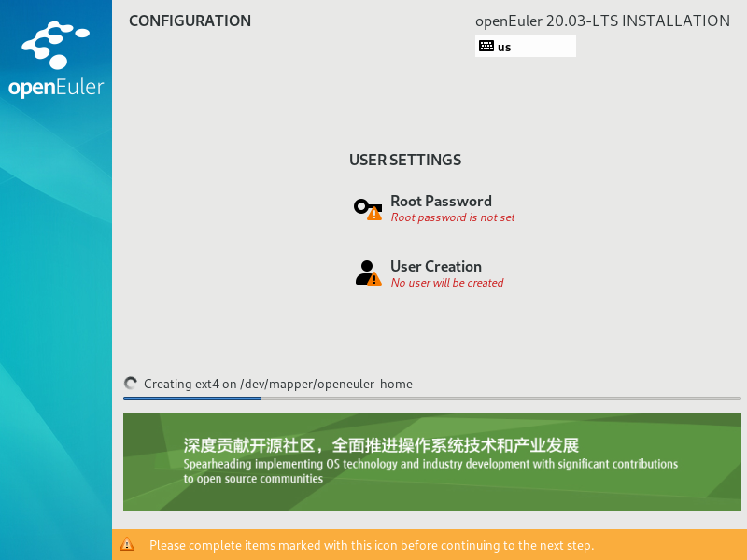Viewport: 747px width, 560px height.
Task: Click the warning triangle in the bottom bar
Action: (x=127, y=544)
